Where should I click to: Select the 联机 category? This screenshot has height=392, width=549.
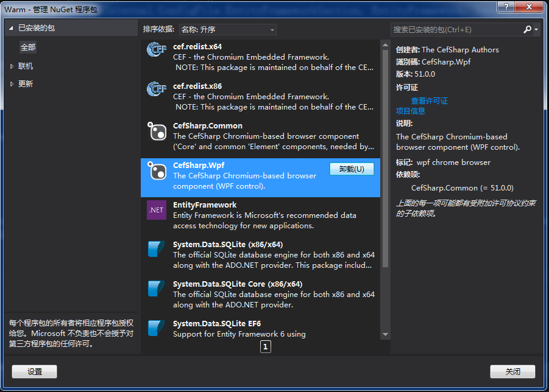26,66
